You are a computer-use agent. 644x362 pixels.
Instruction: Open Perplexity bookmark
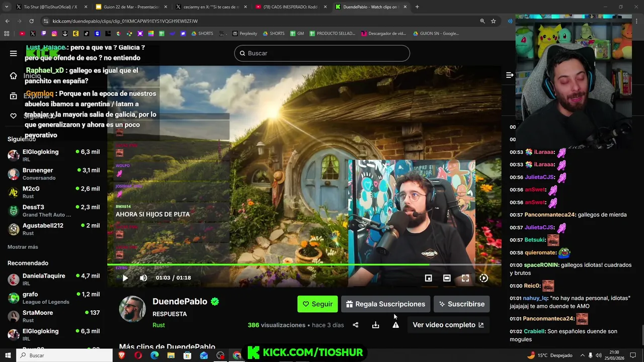click(245, 34)
